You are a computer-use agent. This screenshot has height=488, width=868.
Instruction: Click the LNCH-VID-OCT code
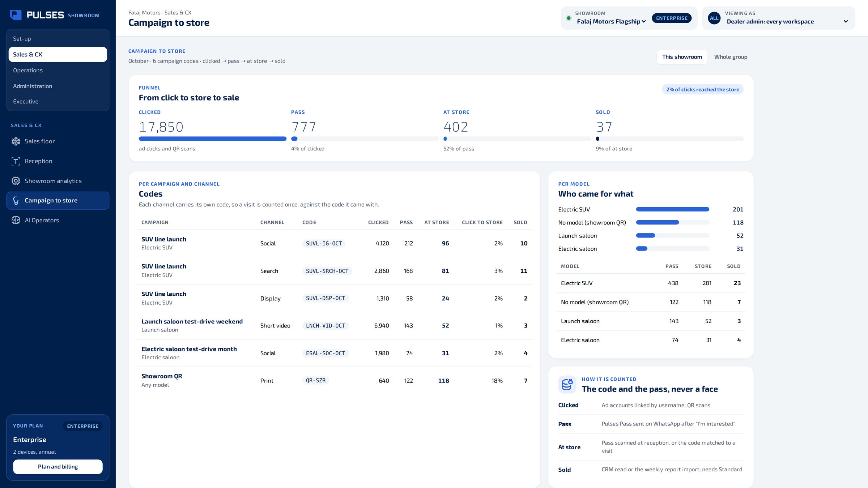(325, 326)
